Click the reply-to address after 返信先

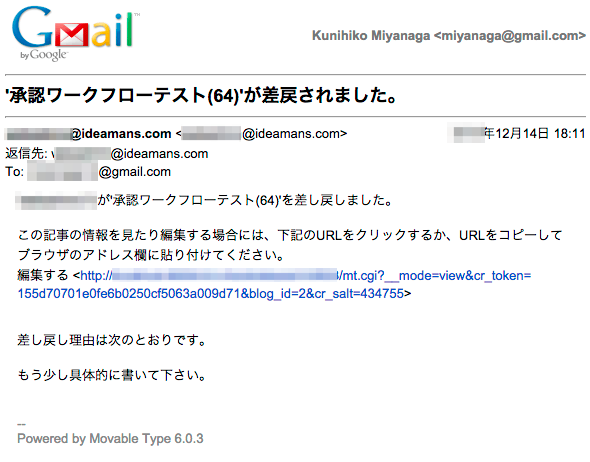(129, 153)
